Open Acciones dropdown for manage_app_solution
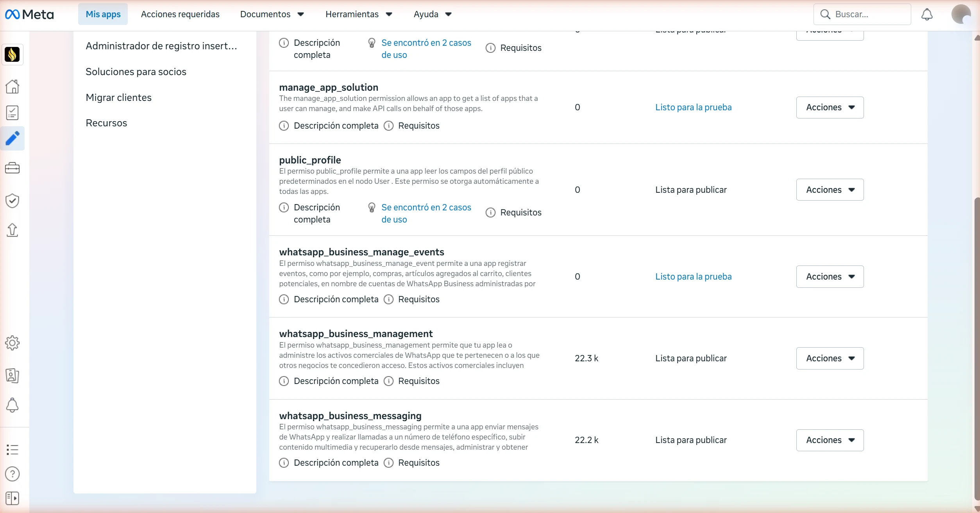 click(830, 108)
